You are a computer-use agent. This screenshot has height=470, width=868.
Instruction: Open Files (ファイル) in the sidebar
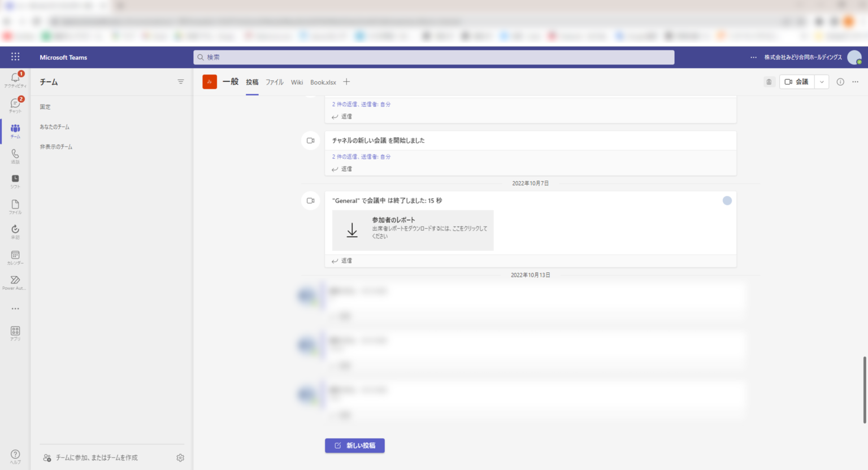(x=15, y=206)
